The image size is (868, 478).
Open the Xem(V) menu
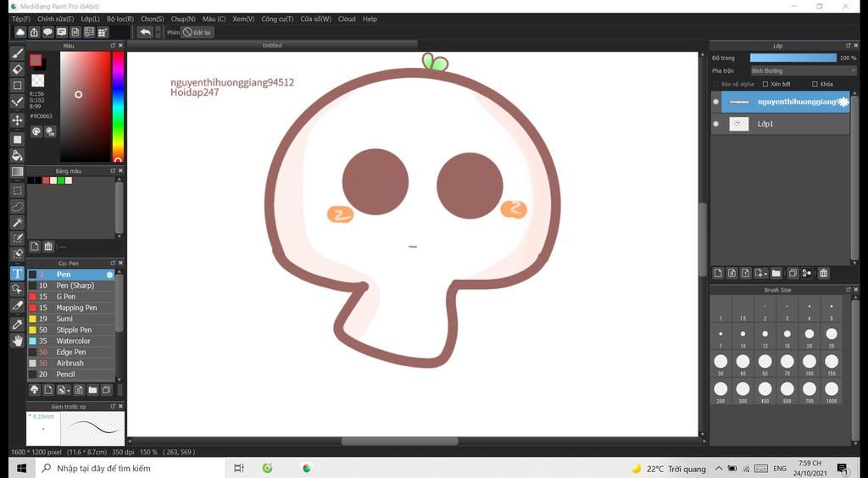243,19
